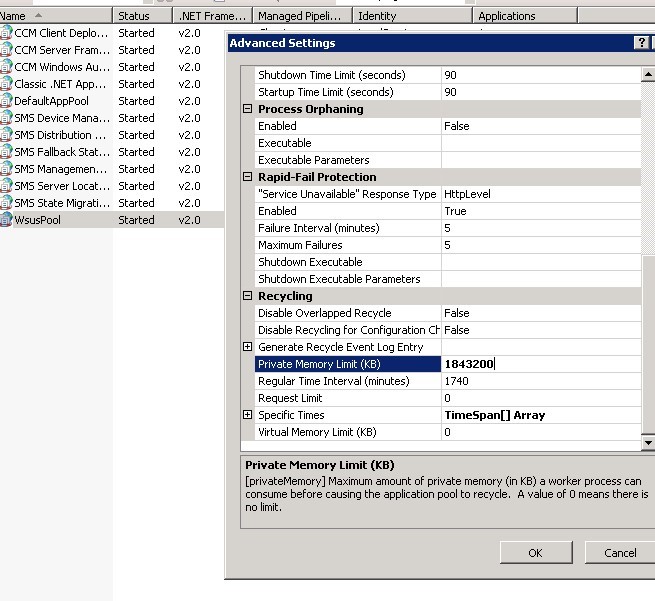This screenshot has width=655, height=601.
Task: Click the CCM Server Framework pool icon
Action: tap(6, 50)
